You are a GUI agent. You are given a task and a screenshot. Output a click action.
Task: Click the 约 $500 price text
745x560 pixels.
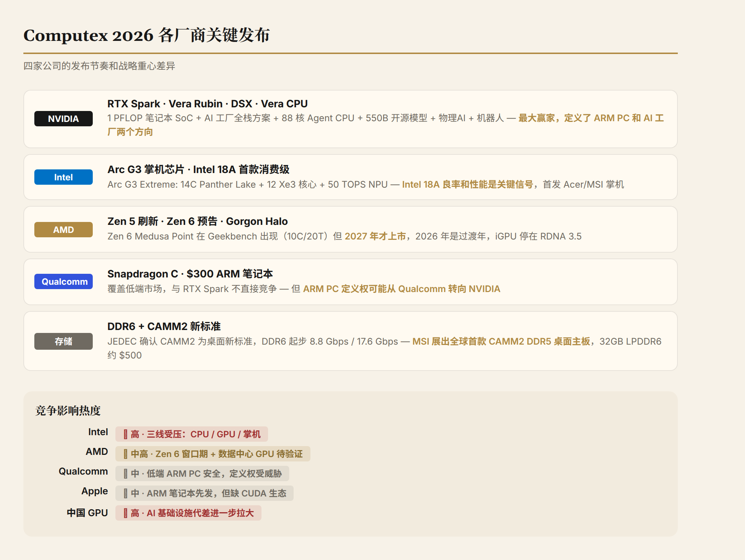point(125,355)
